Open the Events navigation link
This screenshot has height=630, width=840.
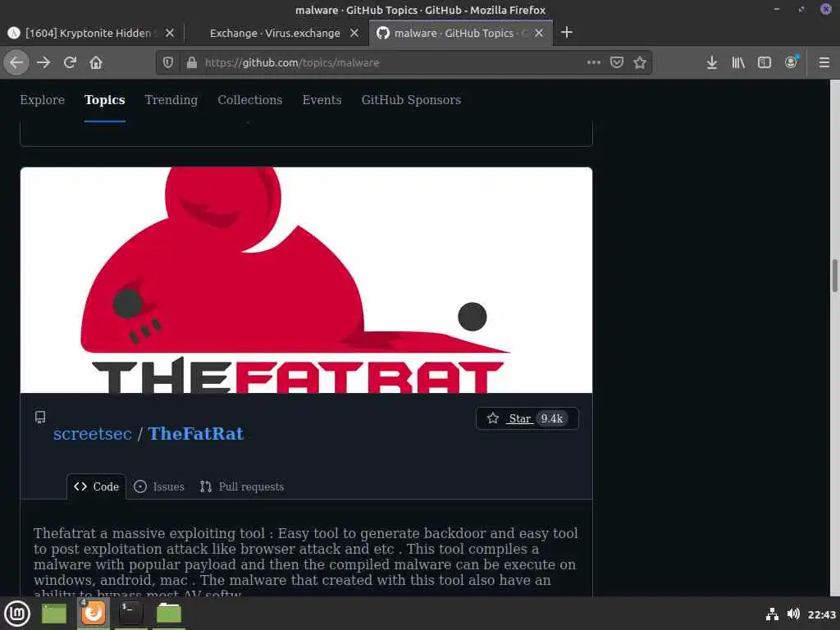(322, 99)
